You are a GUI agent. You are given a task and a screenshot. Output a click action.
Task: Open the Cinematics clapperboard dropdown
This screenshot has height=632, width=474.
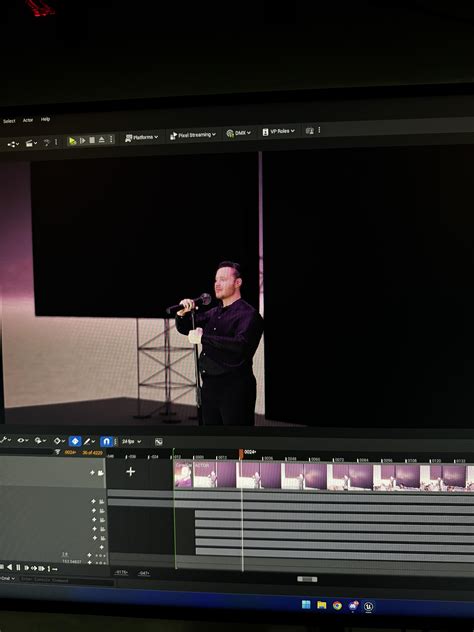(31, 143)
